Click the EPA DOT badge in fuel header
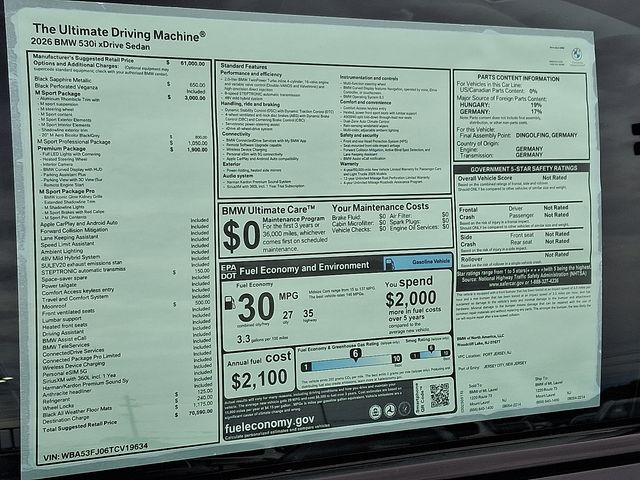 pyautogui.click(x=229, y=272)
